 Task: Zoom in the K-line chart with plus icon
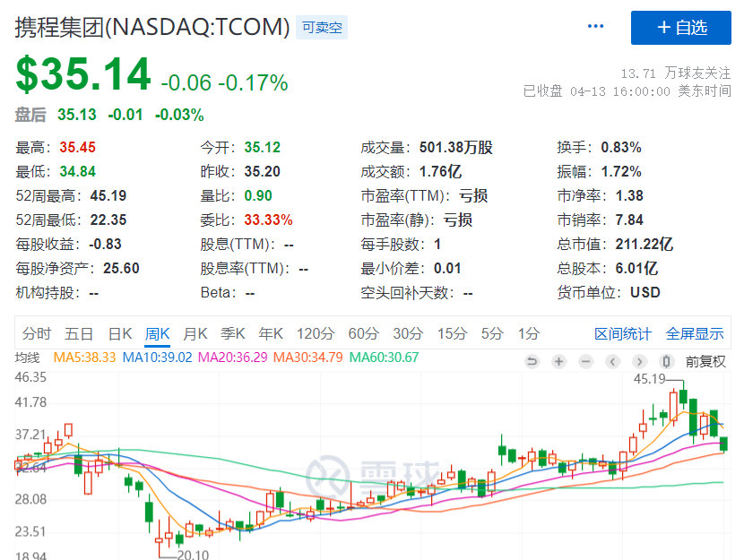[559, 362]
